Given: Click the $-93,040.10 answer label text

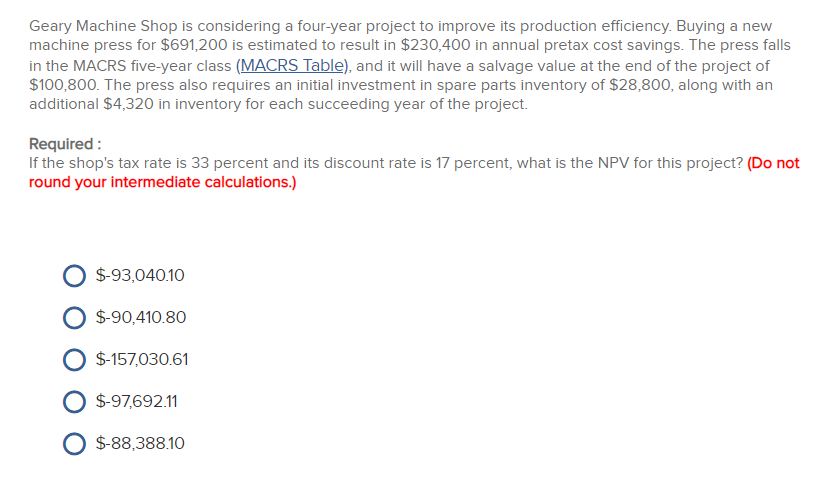Looking at the screenshot, I should click(140, 275).
